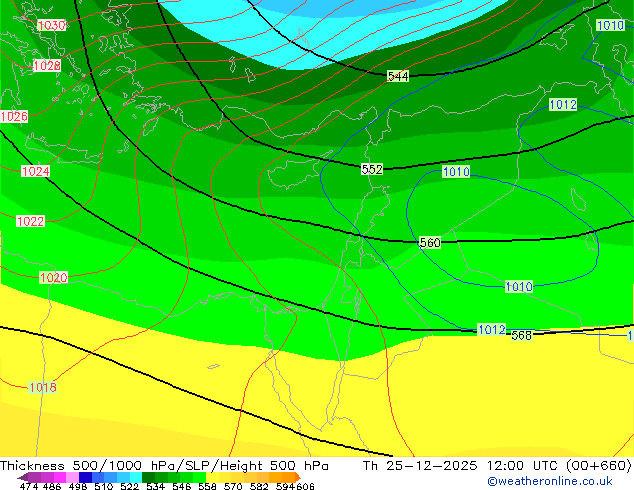Image resolution: width=634 pixels, height=490 pixels.
Task: Click the deep orange legend swatch at 594
Action: tap(288, 477)
